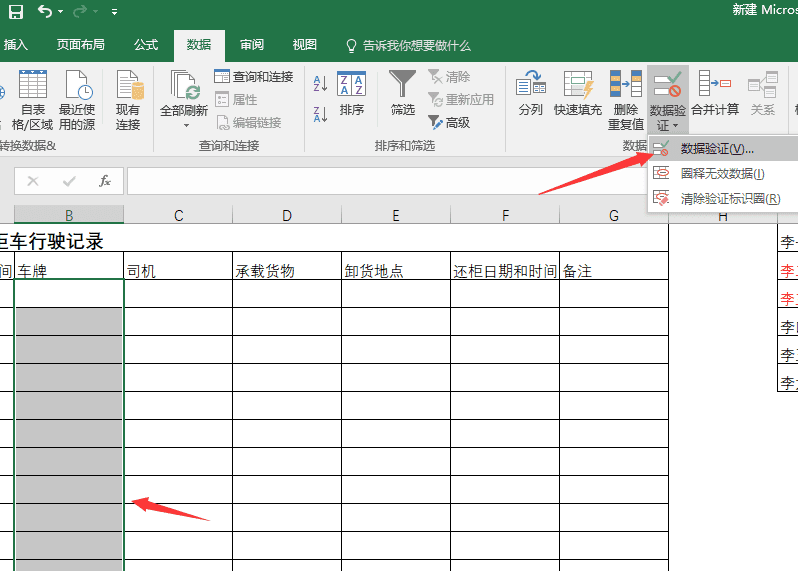Open the 排序 sort dialog
Image resolution: width=798 pixels, height=571 pixels.
[x=352, y=94]
